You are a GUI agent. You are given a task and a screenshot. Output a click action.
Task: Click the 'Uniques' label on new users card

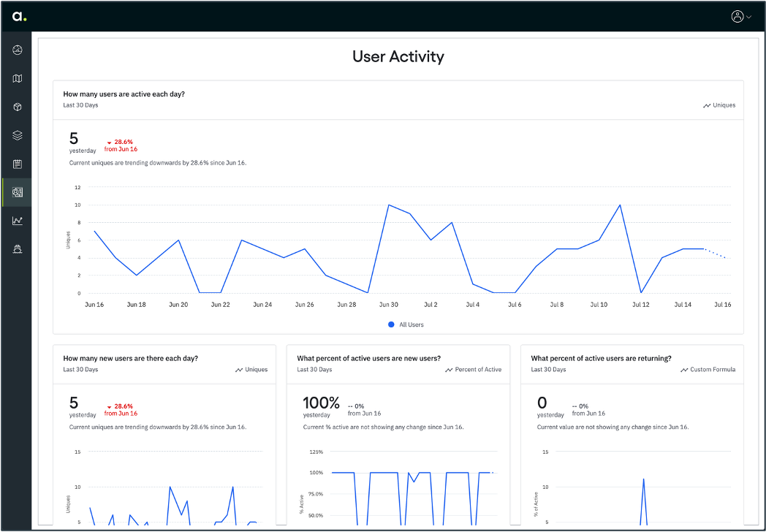pos(257,369)
